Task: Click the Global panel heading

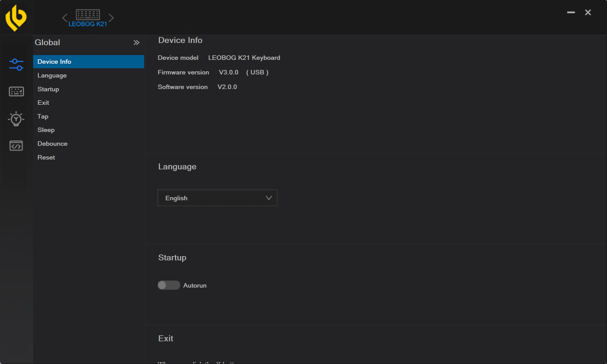Action: point(47,42)
